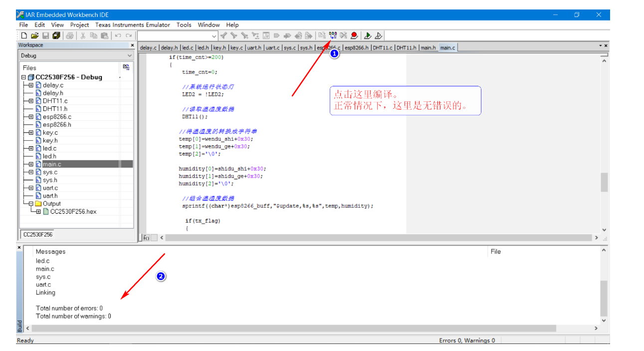The height and width of the screenshot is (351, 644).
Task: Click the editor scroll-down arrow
Action: point(604,230)
